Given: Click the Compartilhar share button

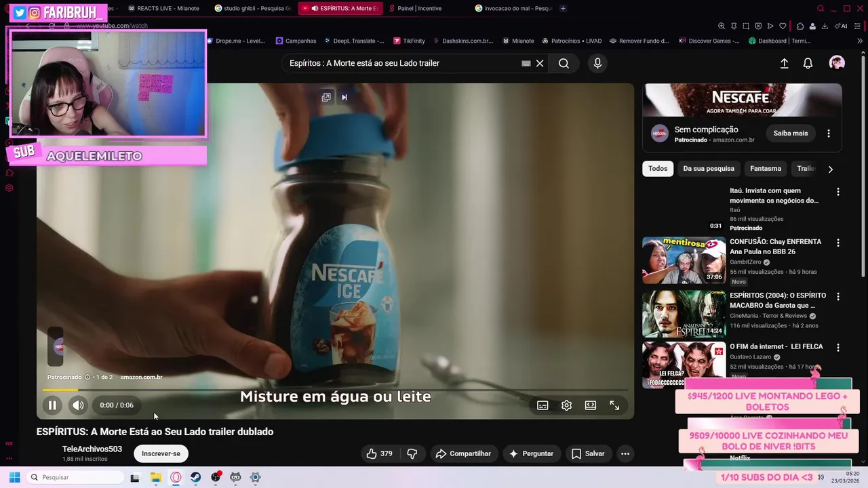Looking at the screenshot, I should click(x=463, y=453).
